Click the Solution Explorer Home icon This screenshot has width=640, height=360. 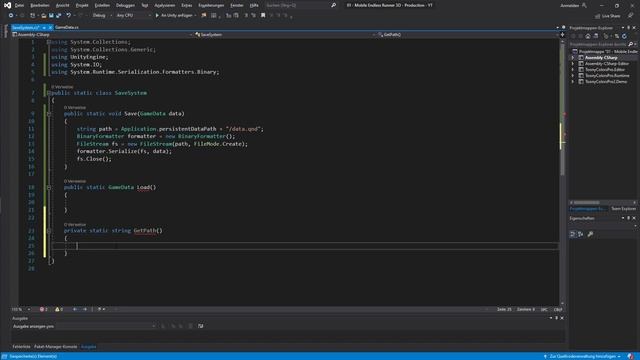(588, 36)
